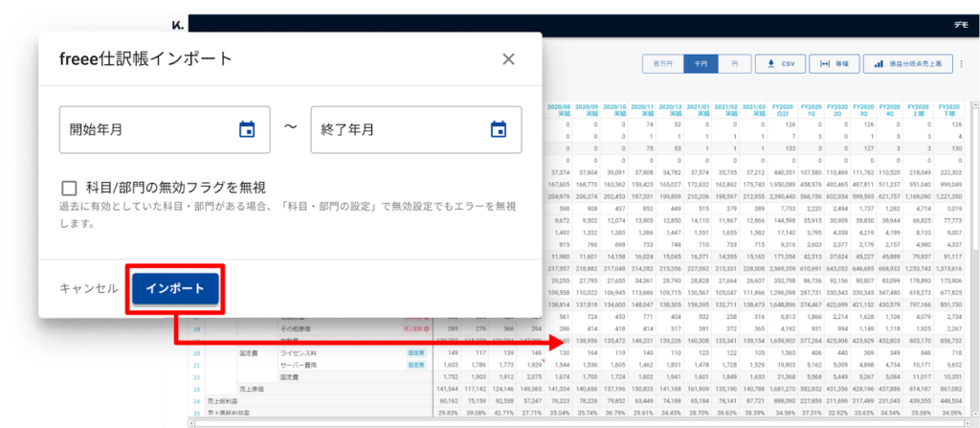Click the gear icon on the その他原価 row
This screenshot has width=980, height=428.
pos(428,327)
